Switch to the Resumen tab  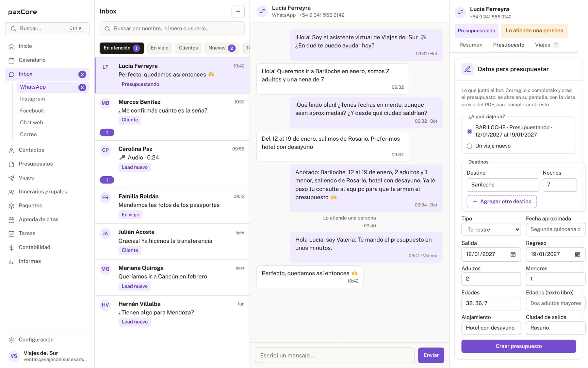(471, 45)
